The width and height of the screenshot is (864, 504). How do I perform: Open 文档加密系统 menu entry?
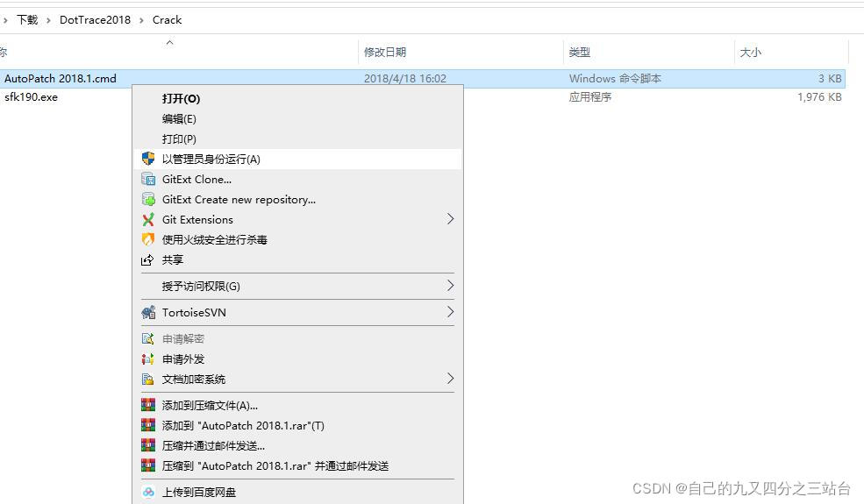[298, 379]
